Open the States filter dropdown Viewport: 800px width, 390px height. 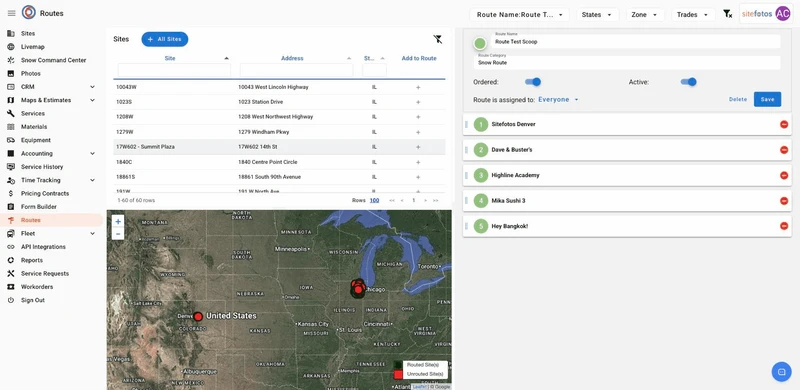[x=597, y=15]
